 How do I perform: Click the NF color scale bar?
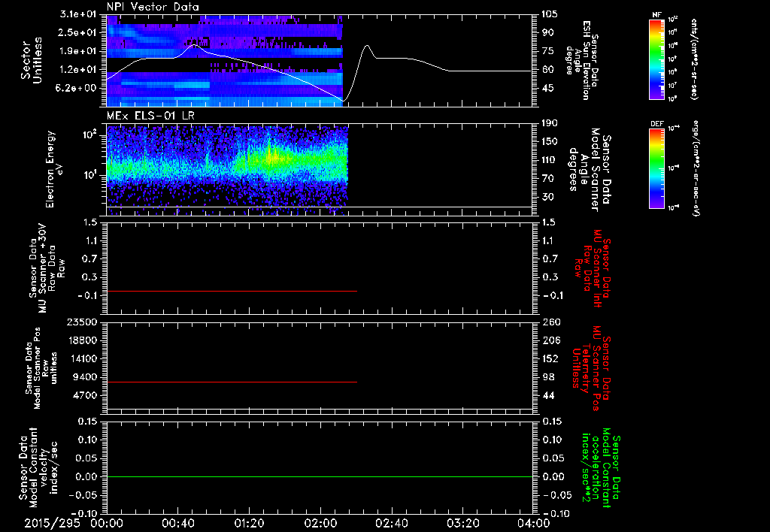[x=656, y=59]
